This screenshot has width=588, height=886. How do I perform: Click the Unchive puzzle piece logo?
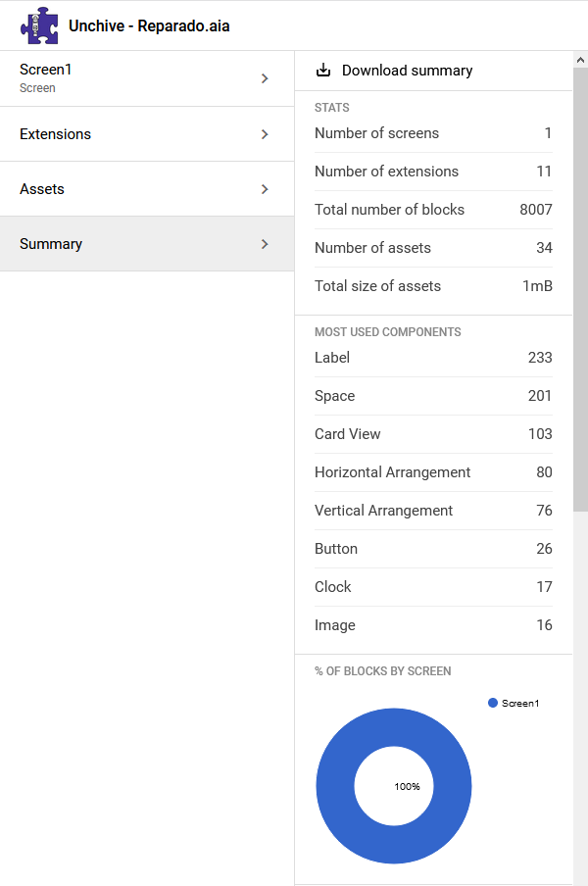(x=39, y=25)
